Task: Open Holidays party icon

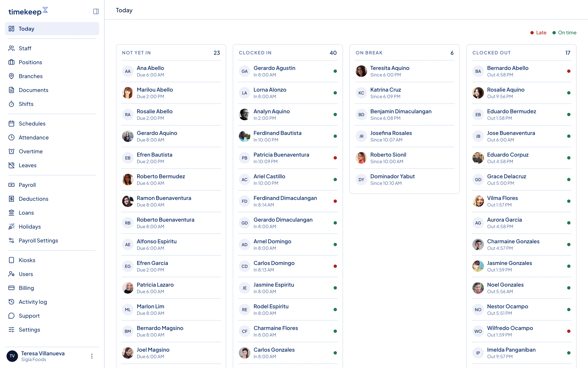Action: click(x=11, y=226)
